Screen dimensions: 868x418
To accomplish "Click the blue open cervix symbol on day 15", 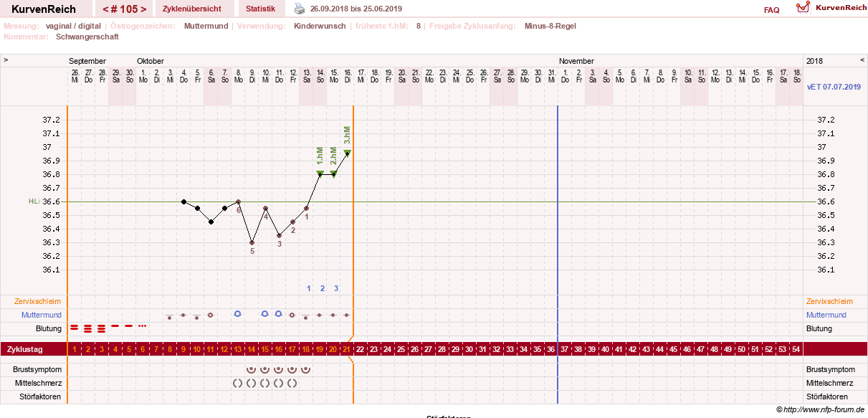I will 264,314.
